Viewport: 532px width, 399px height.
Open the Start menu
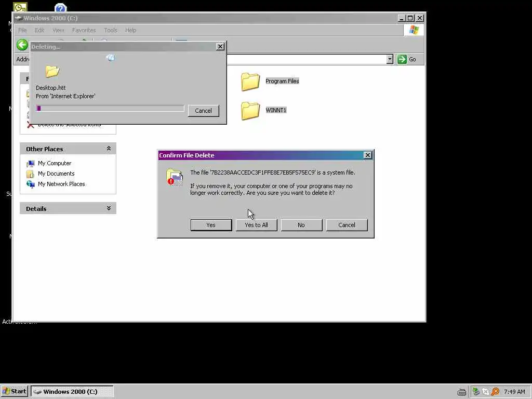[x=14, y=391]
